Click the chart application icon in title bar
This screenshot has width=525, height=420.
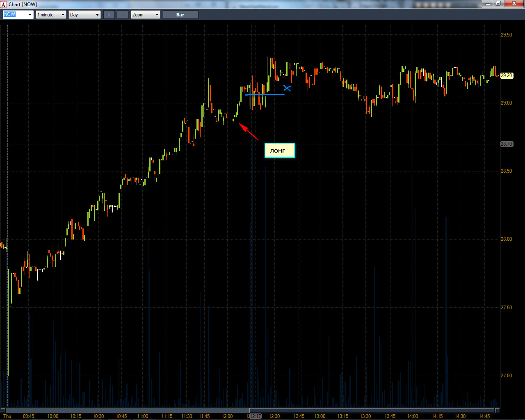[3, 5]
